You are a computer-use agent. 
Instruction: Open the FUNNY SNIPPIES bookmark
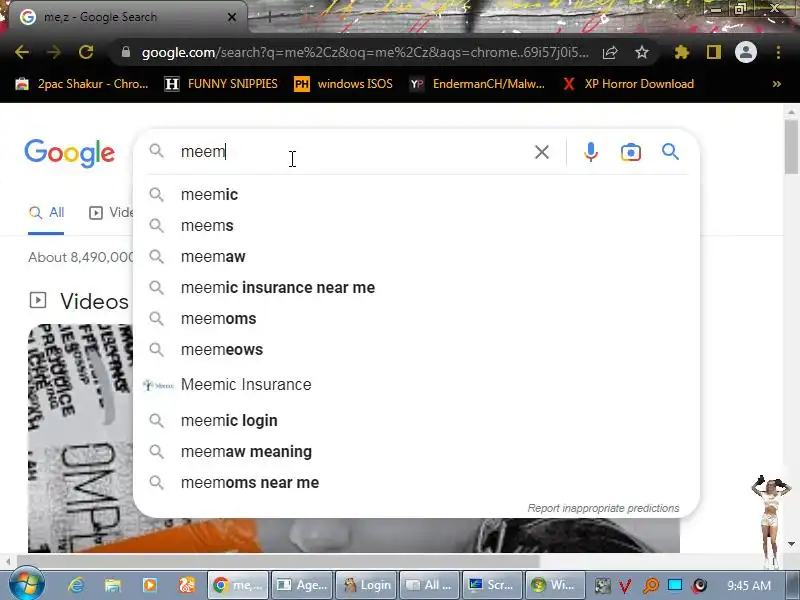221,84
